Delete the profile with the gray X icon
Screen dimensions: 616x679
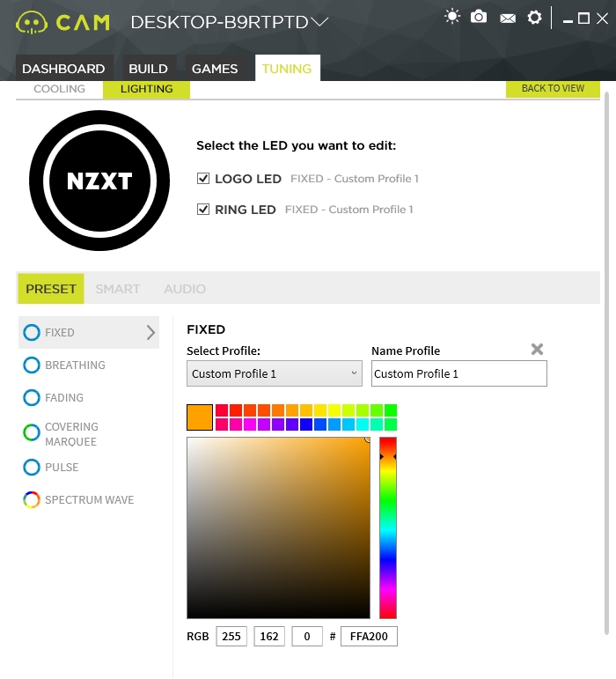537,349
